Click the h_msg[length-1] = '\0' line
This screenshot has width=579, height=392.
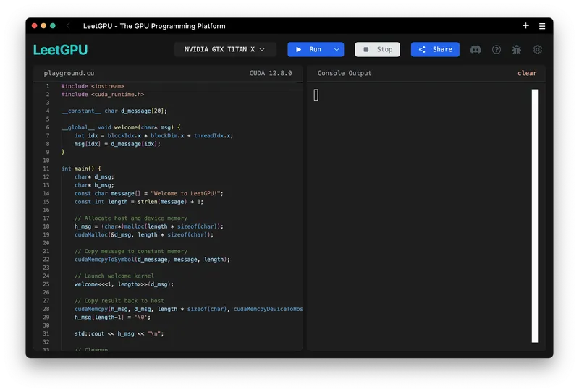(x=113, y=317)
